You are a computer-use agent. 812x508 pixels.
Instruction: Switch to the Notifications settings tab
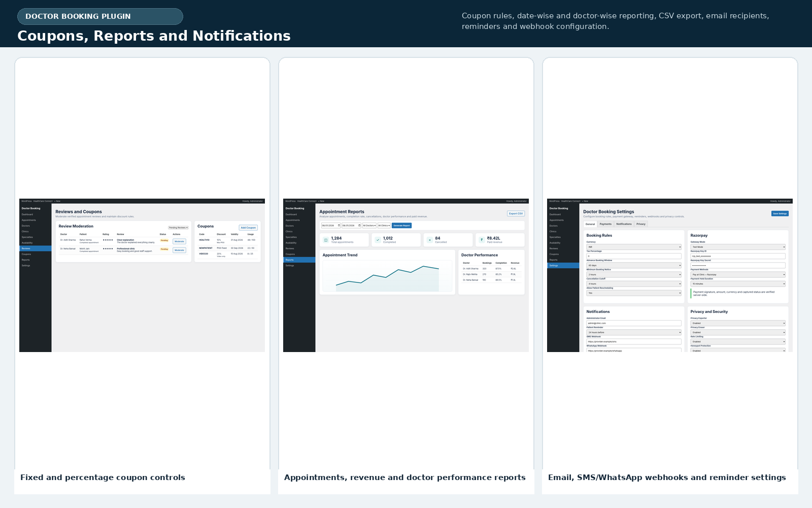624,224
